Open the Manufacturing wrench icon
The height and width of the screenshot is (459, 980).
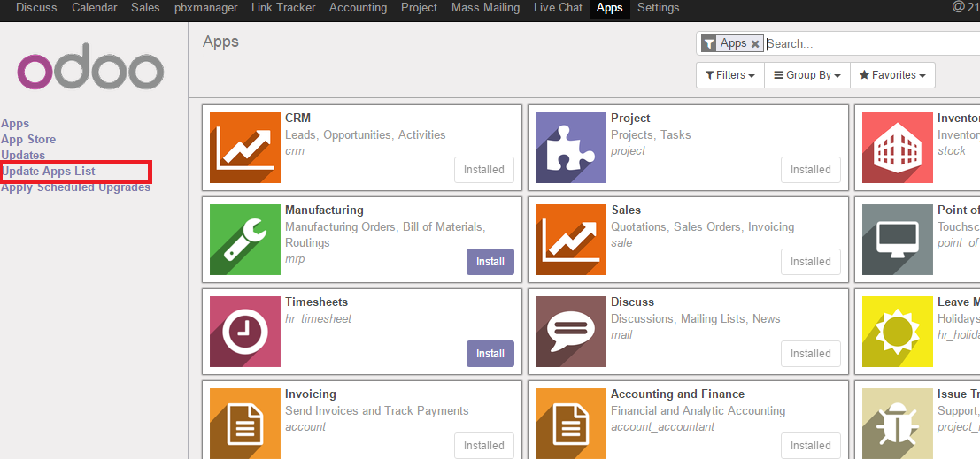point(245,239)
